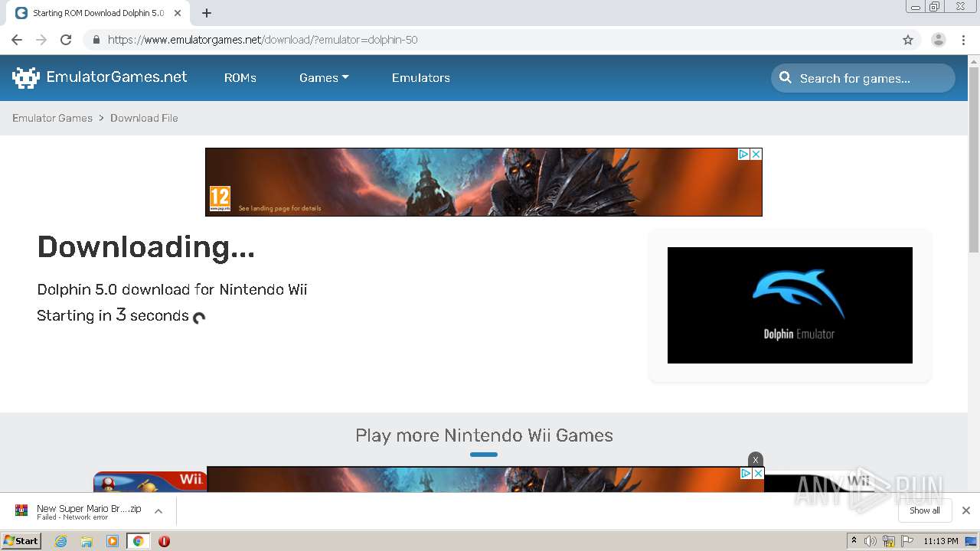Click the EmulatorGames.net site title
This screenshot has width=980, height=551.
pyautogui.click(x=116, y=77)
